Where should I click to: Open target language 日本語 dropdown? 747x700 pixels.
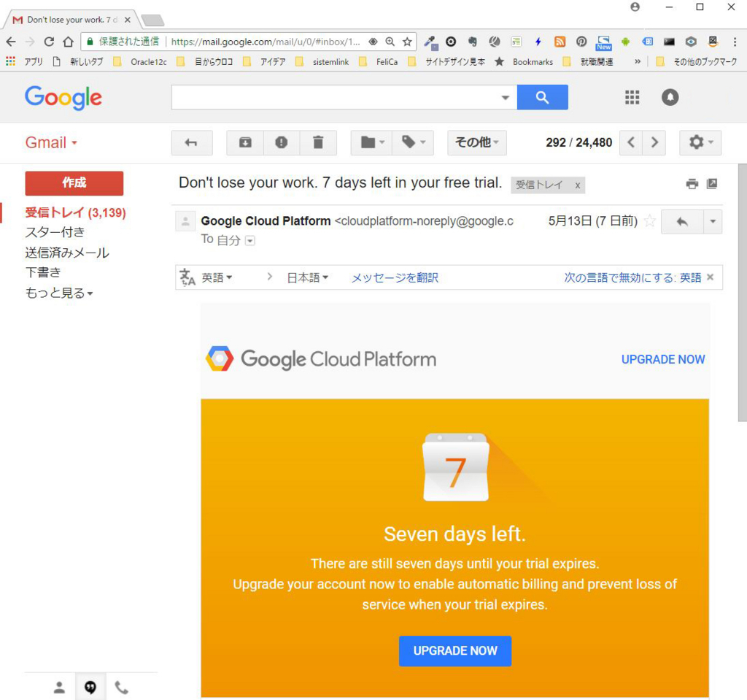(x=308, y=277)
